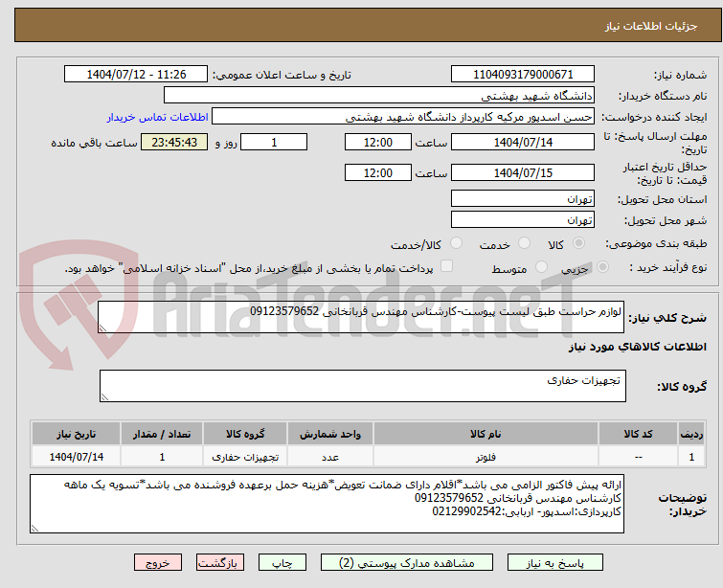This screenshot has height=588, width=723.
Task: Select the متوسط purchase type radio
Action: pyautogui.click(x=541, y=267)
